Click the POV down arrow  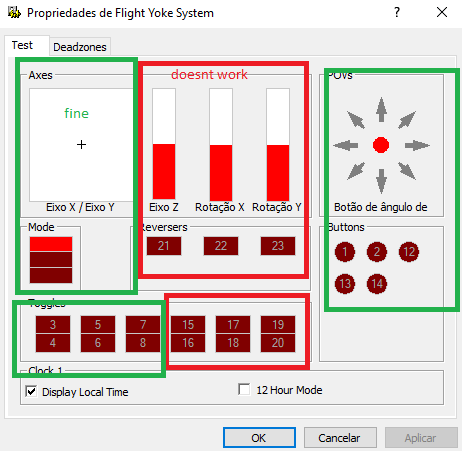(381, 181)
